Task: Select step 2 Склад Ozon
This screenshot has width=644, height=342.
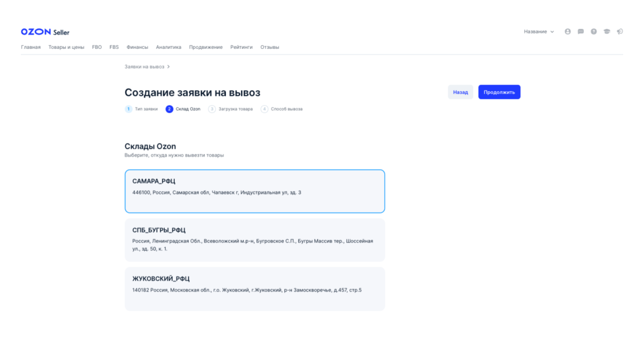Action: click(x=183, y=109)
